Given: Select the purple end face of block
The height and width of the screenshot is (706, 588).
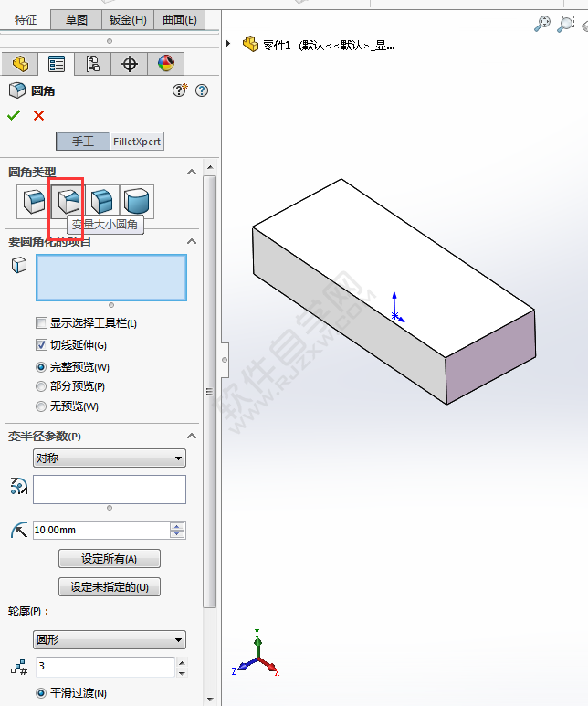Looking at the screenshot, I should tap(490, 356).
